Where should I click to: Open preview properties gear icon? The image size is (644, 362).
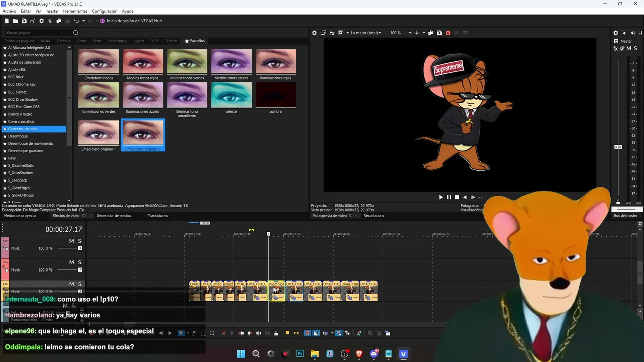coord(314,33)
